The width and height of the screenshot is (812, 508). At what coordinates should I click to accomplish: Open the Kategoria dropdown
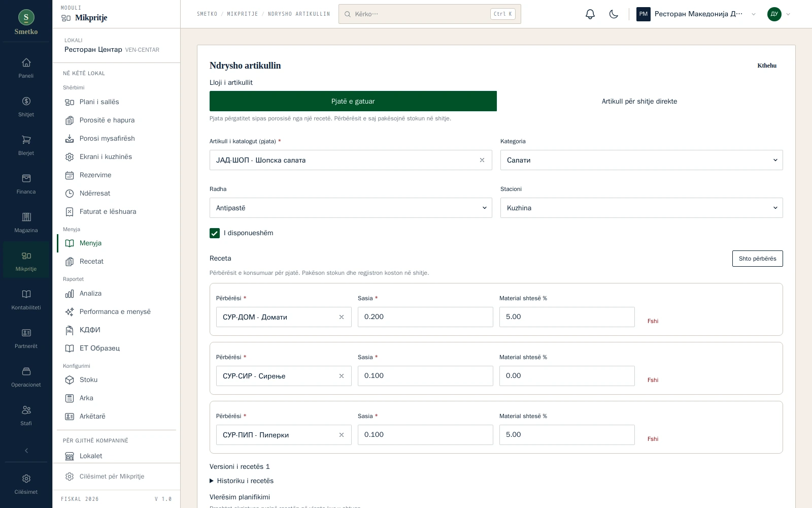641,160
